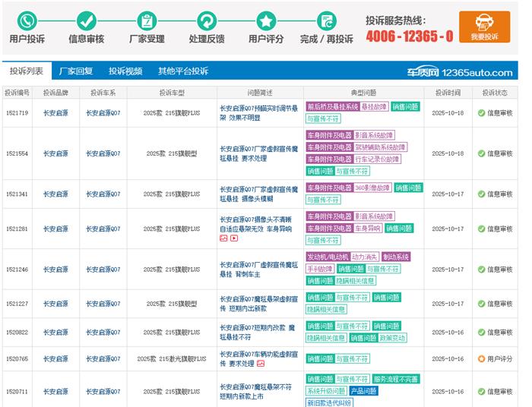532x407 pixels.
Task: Click the 360影像故障 tag
Action: pyautogui.click(x=372, y=188)
